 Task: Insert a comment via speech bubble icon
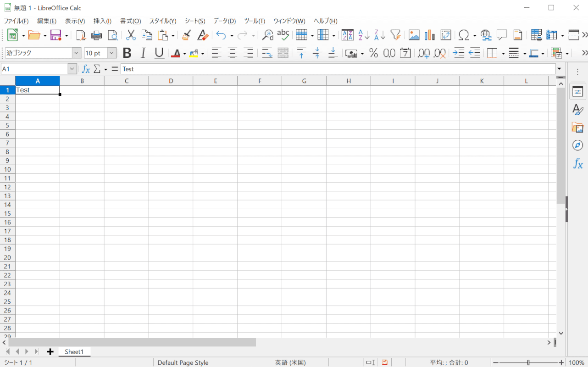[x=502, y=35]
